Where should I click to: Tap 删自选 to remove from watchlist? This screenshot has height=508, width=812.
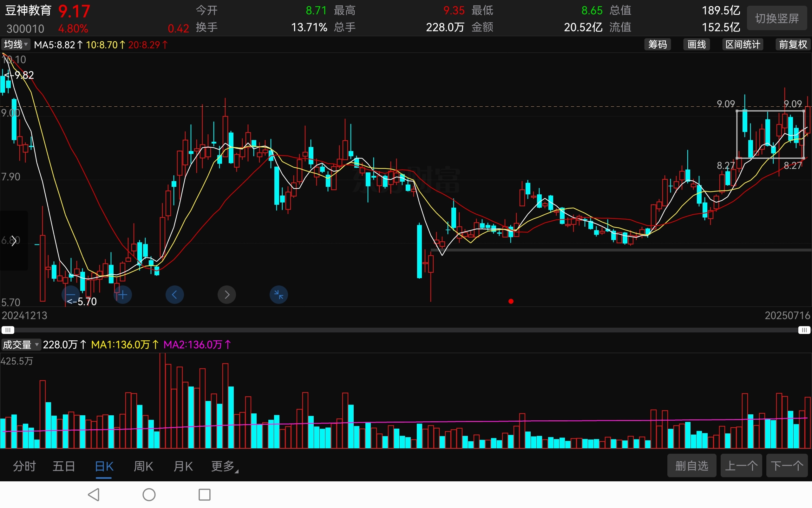(x=691, y=466)
